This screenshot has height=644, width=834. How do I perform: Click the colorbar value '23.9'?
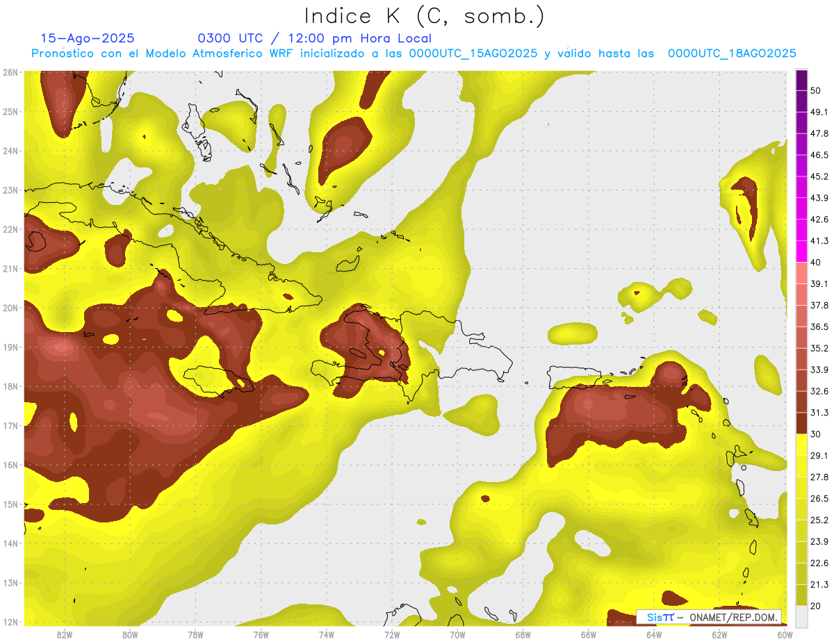coord(819,541)
